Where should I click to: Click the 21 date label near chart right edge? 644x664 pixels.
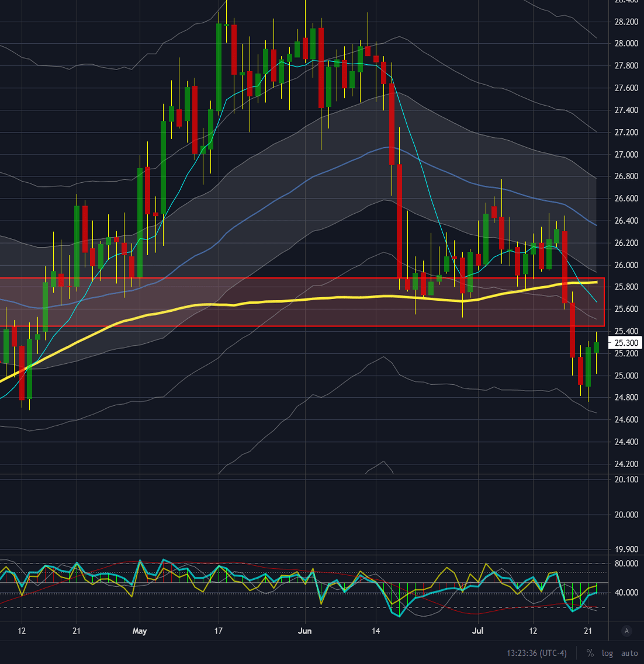[587, 631]
